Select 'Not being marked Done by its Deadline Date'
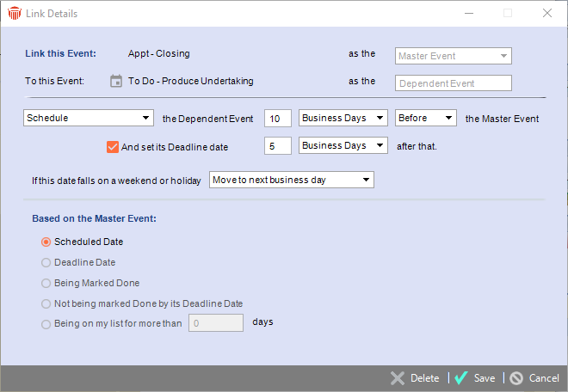Screen dimensions: 568x392 pos(46,303)
